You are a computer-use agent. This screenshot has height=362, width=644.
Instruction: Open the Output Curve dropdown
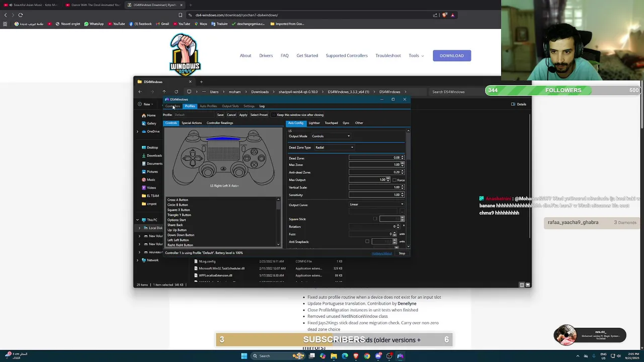(x=376, y=205)
